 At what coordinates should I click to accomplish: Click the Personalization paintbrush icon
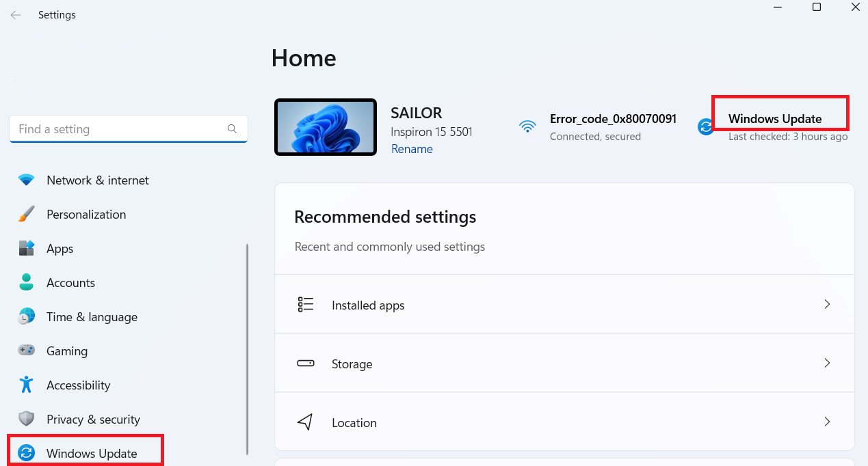(27, 215)
